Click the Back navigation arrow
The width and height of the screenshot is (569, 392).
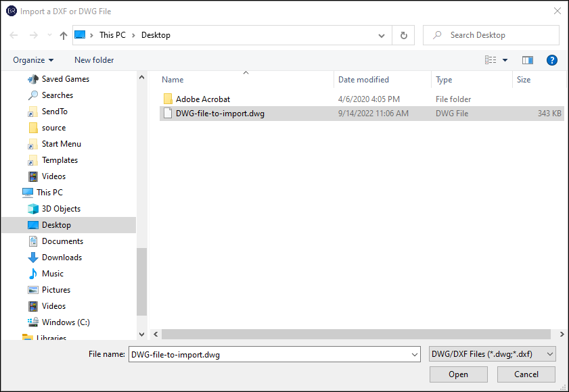point(14,35)
